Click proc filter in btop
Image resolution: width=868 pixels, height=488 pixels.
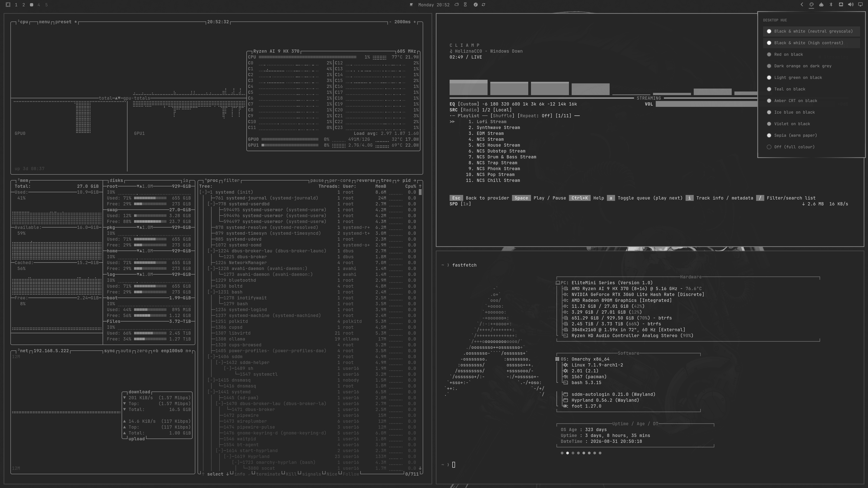[231, 181]
